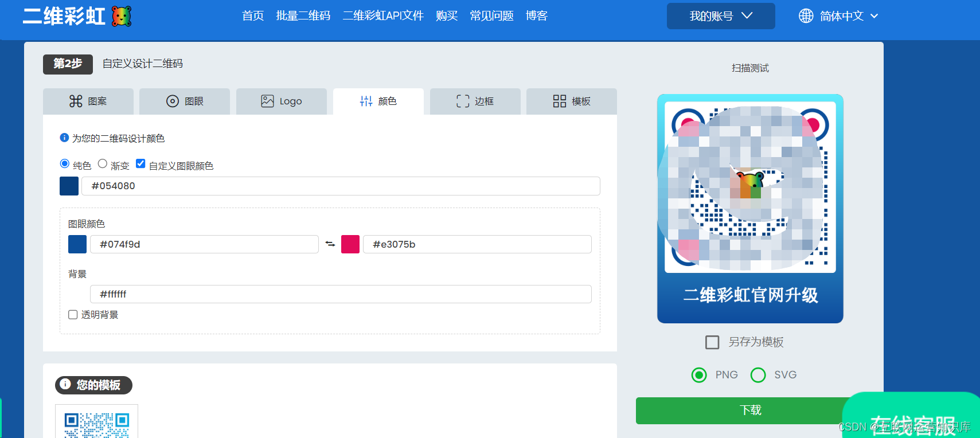Image resolution: width=980 pixels, height=438 pixels.
Task: Open 购买 purchase page
Action: [x=447, y=16]
